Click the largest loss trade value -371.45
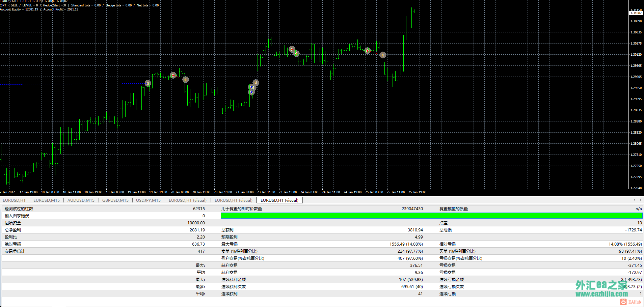Image resolution: width=644 pixels, height=307 pixels. (635, 266)
